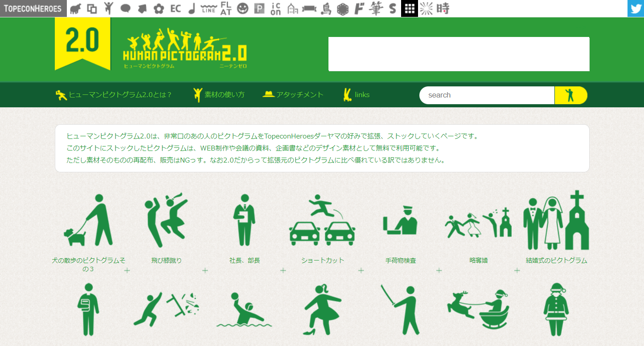Screen dimensions: 644x346
Task: Click the bold F icon in top bar
Action: click(x=359, y=8)
